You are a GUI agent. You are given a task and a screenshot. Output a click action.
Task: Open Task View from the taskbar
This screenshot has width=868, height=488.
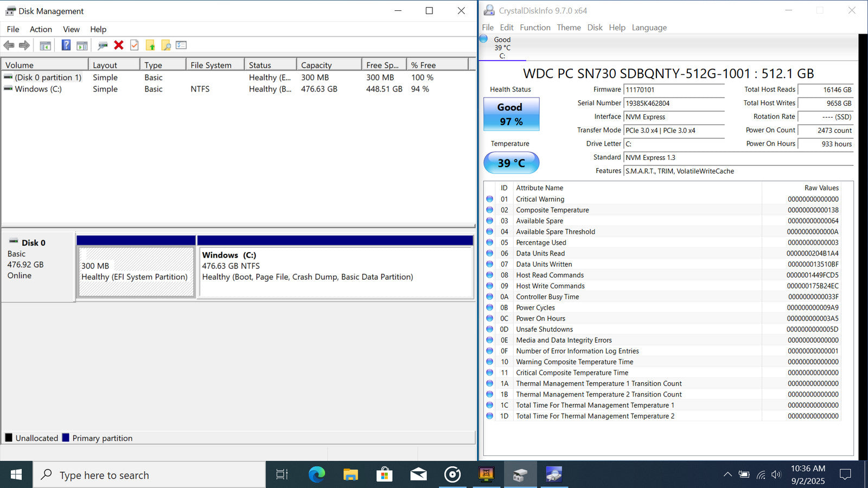coord(282,475)
